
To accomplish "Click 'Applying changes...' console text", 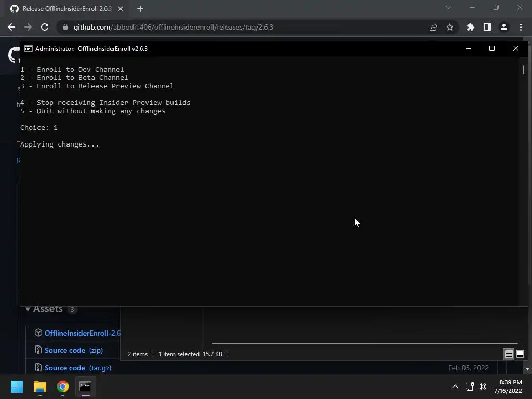I will click(59, 144).
